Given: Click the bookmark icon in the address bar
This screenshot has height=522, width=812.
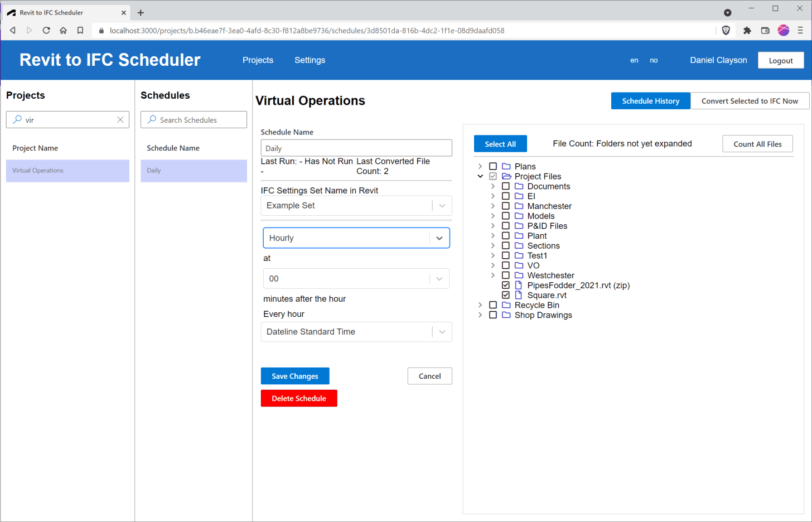Looking at the screenshot, I should [80, 30].
